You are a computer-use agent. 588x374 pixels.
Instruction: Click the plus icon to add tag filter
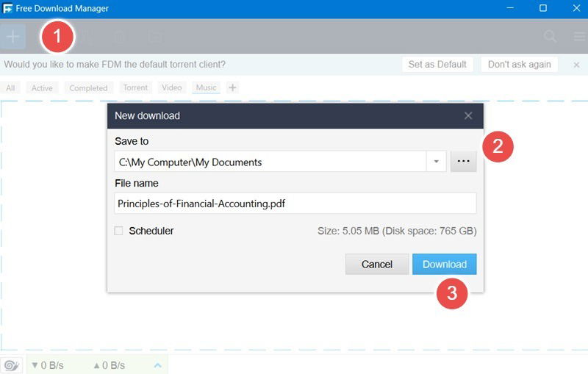[x=232, y=87]
